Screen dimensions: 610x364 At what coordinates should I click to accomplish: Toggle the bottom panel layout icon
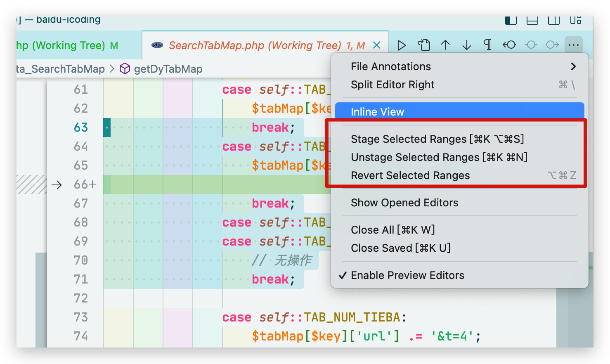[x=532, y=20]
